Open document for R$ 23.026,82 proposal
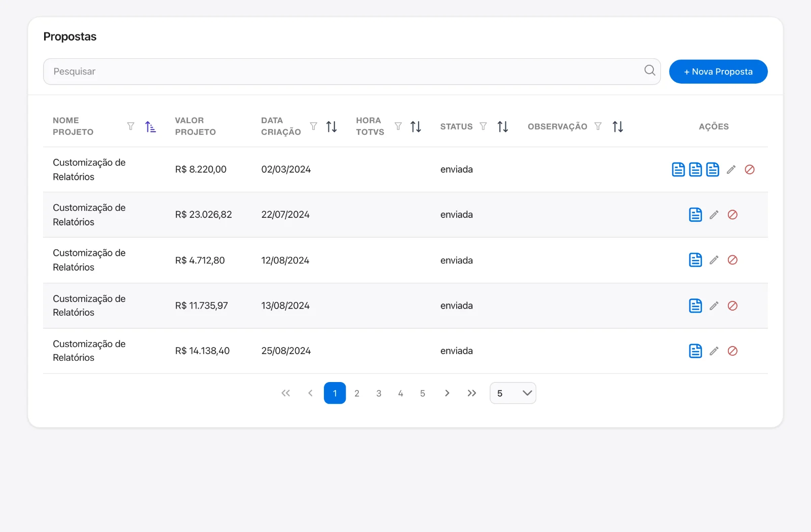The width and height of the screenshot is (811, 532). tap(695, 215)
